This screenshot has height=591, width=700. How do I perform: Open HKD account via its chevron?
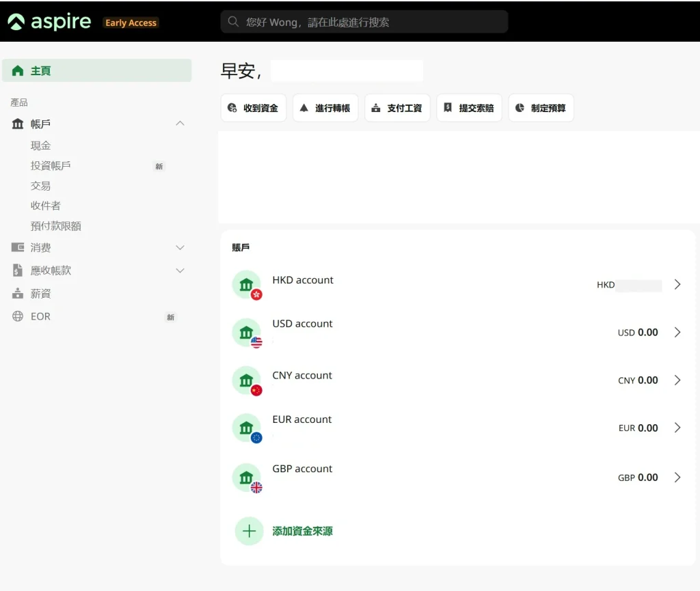pos(677,285)
